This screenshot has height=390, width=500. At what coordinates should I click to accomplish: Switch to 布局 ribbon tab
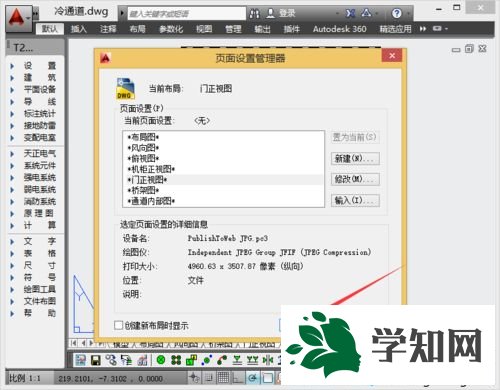(x=137, y=29)
